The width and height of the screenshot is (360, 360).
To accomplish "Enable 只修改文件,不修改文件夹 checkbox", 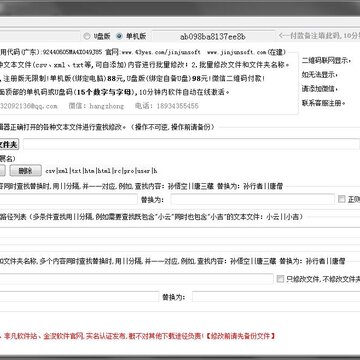I will tap(280, 279).
